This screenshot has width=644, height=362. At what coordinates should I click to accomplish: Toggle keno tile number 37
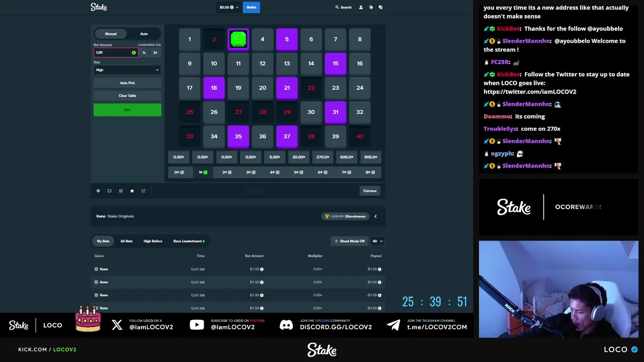click(287, 136)
